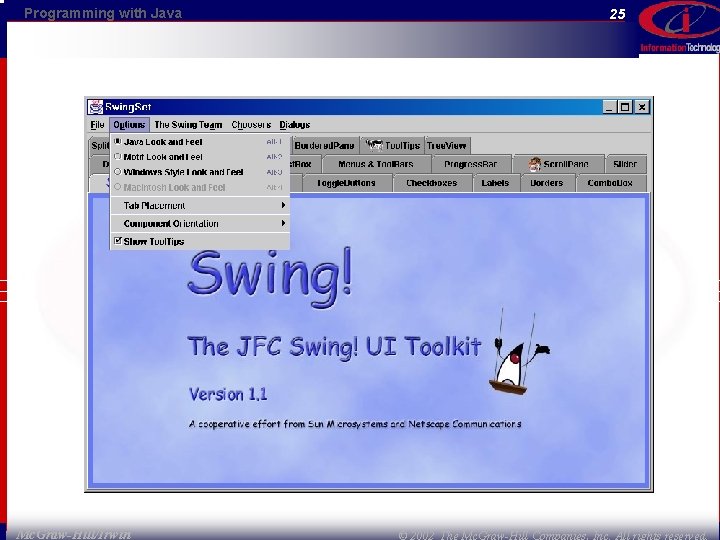Close the open Options menu
The width and height of the screenshot is (720, 540).
[x=129, y=125]
